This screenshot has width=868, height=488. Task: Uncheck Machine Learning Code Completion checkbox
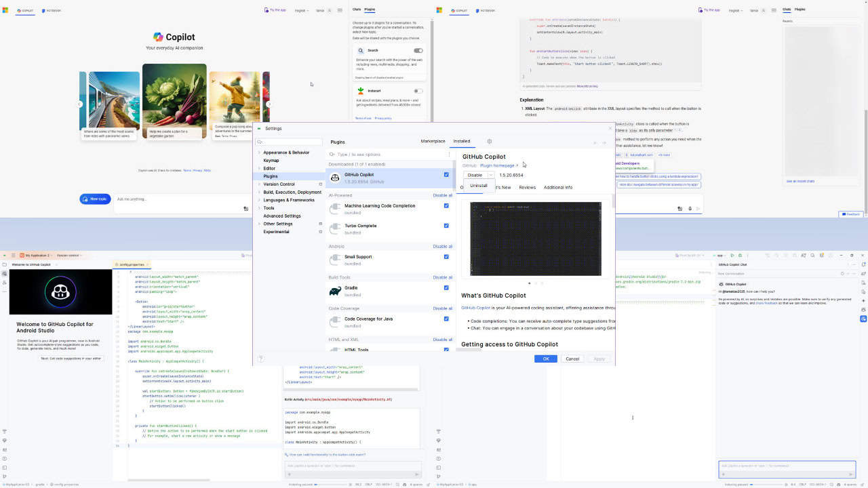(446, 205)
